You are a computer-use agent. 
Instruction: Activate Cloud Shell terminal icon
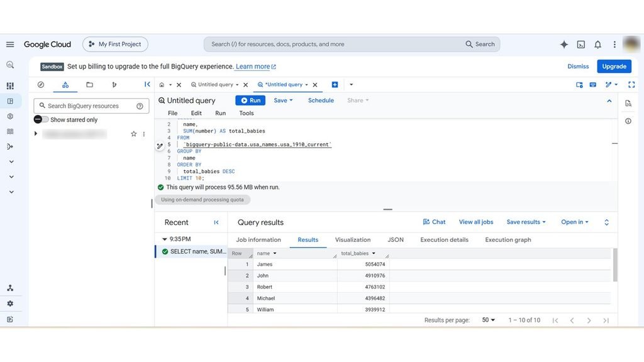580,45
